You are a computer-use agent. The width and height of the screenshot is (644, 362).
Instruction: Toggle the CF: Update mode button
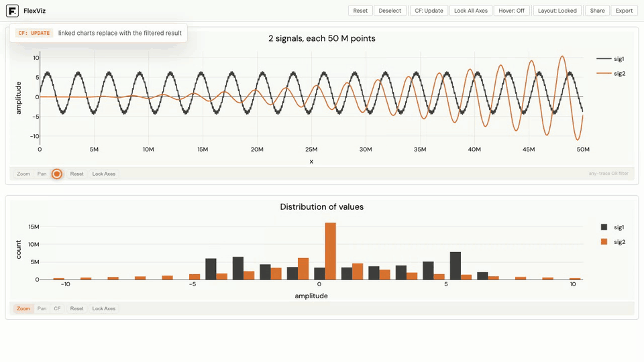[429, 11]
